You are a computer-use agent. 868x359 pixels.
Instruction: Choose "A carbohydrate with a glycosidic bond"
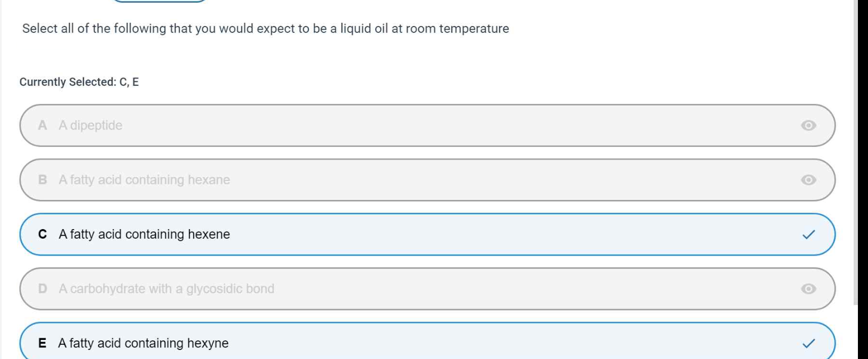167,289
